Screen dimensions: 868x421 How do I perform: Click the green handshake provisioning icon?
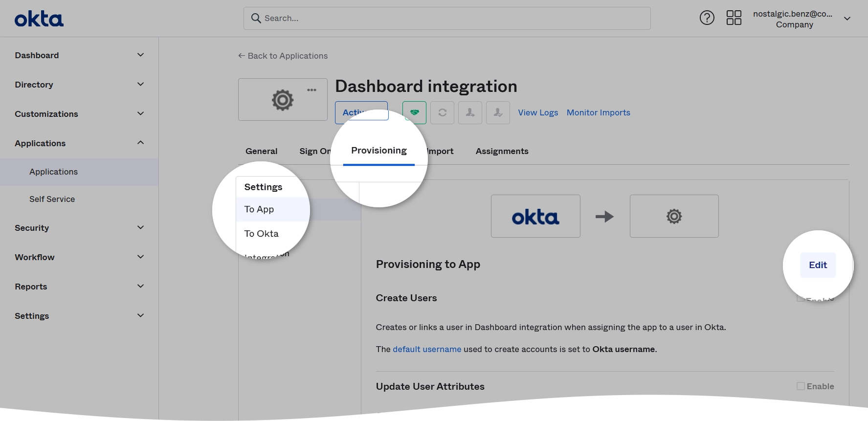(x=414, y=112)
